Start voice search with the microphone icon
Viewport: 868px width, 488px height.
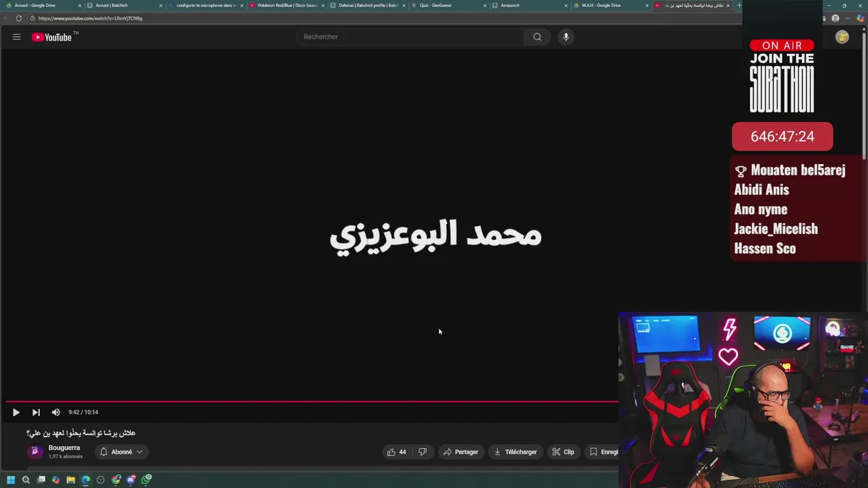point(566,37)
